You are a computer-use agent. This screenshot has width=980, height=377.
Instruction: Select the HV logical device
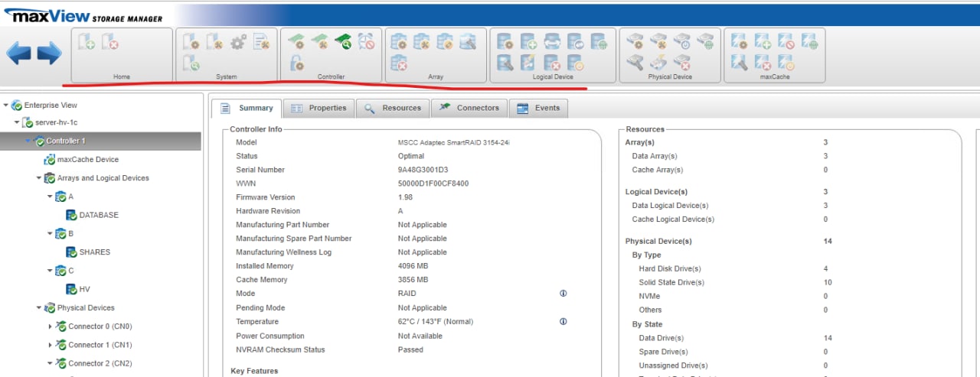tap(85, 289)
